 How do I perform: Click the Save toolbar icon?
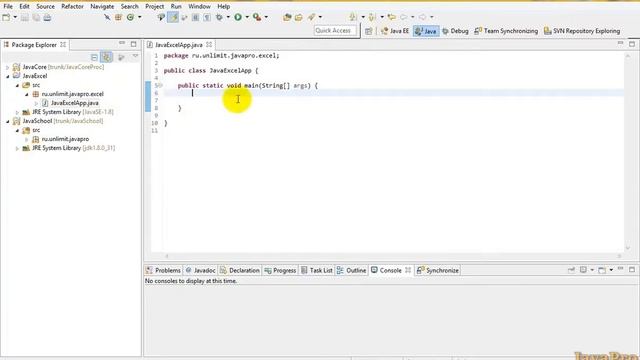point(24,18)
